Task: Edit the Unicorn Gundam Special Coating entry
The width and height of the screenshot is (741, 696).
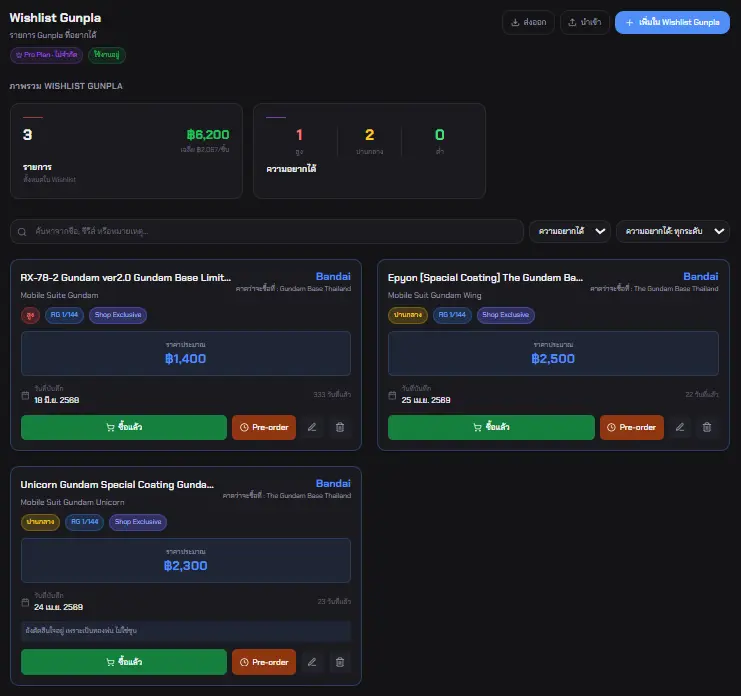Action: pyautogui.click(x=312, y=662)
